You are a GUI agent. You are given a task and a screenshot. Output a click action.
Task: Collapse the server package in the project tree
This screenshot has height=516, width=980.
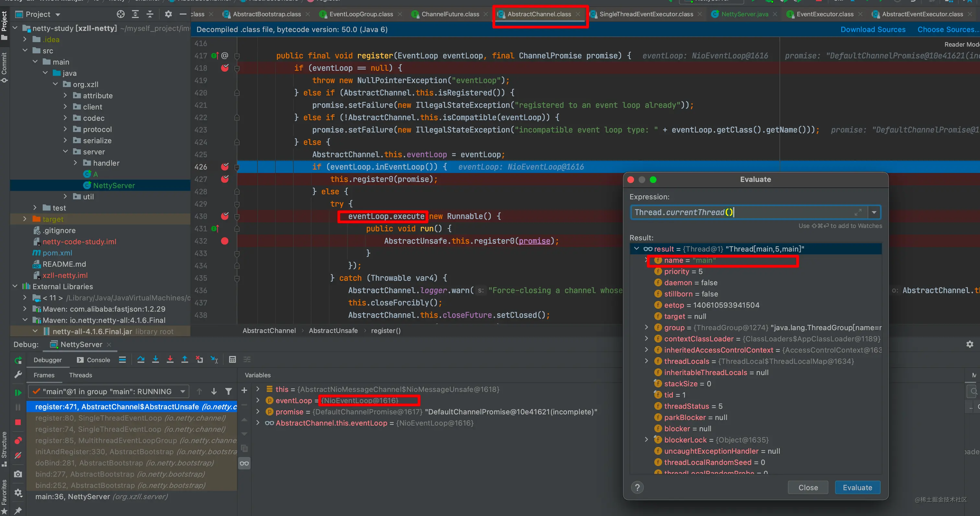pyautogui.click(x=65, y=152)
